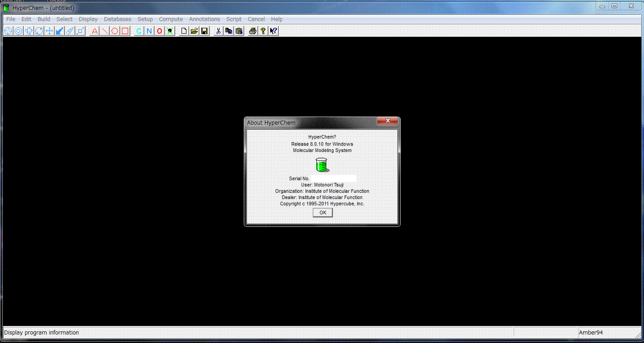Open the Setup menu
This screenshot has width=644, height=343.
(145, 19)
